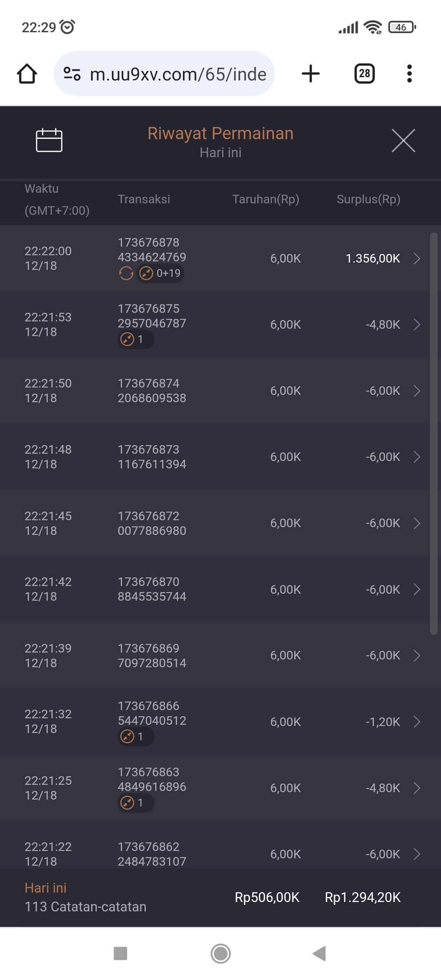Expand the 22:21:32 transaction with -1,20K
The height and width of the screenshot is (980, 441).
416,722
